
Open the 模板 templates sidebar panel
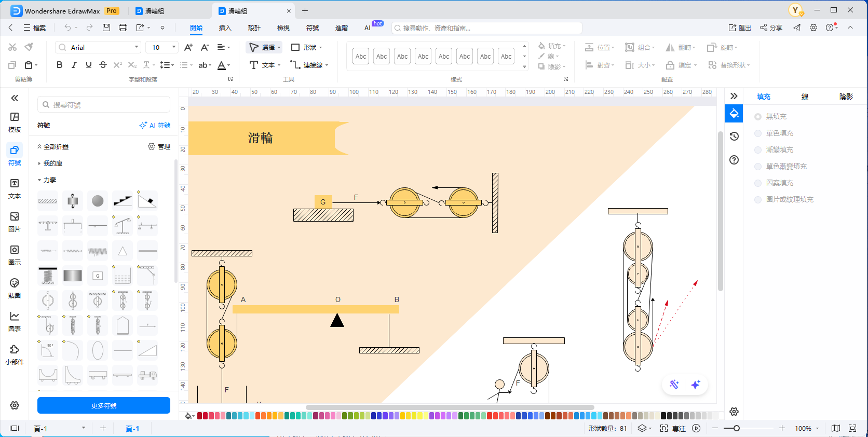(x=15, y=121)
